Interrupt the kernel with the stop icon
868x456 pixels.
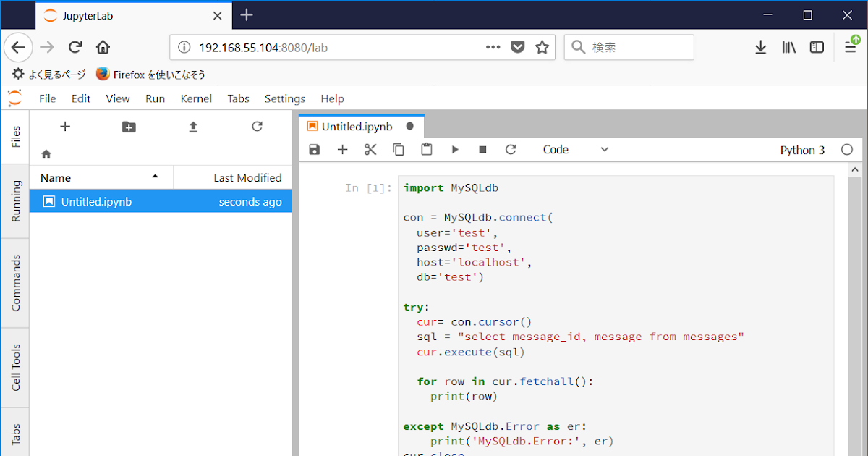tap(482, 149)
